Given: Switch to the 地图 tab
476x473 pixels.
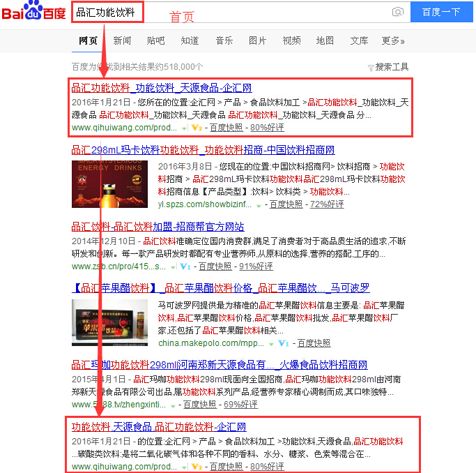Looking at the screenshot, I should click(x=325, y=40).
